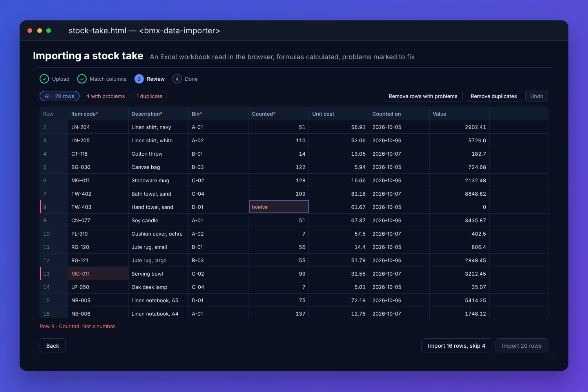The height and width of the screenshot is (392, 588).
Task: Click the Review step number 3 badge
Action: pyautogui.click(x=139, y=79)
